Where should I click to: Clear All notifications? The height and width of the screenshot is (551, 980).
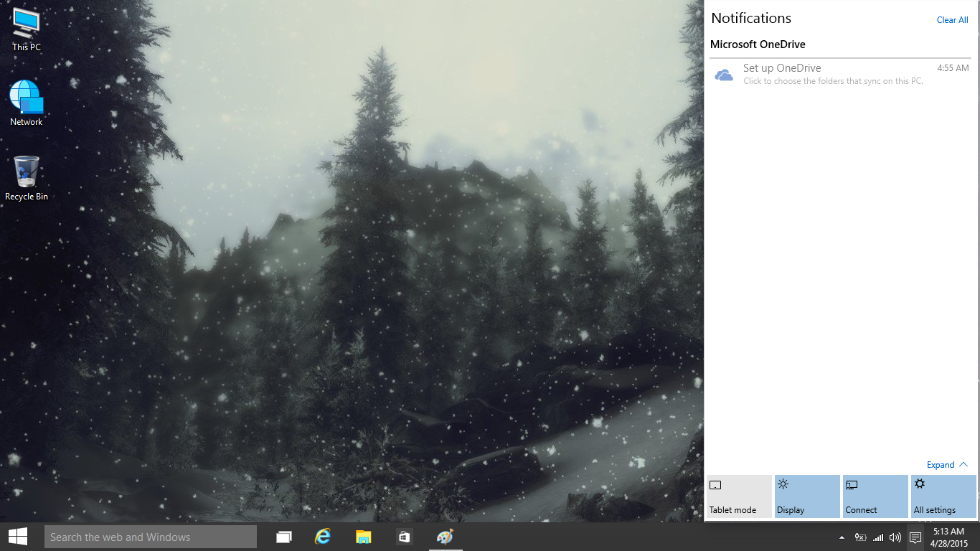pos(952,20)
